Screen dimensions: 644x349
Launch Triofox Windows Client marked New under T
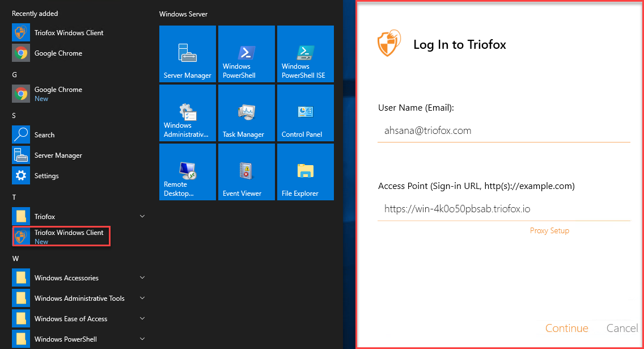point(62,237)
